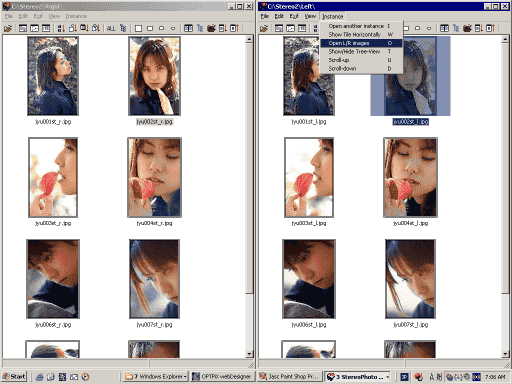
Task: Click side-by-side pages icon in right toolbar
Action: [x=444, y=28]
